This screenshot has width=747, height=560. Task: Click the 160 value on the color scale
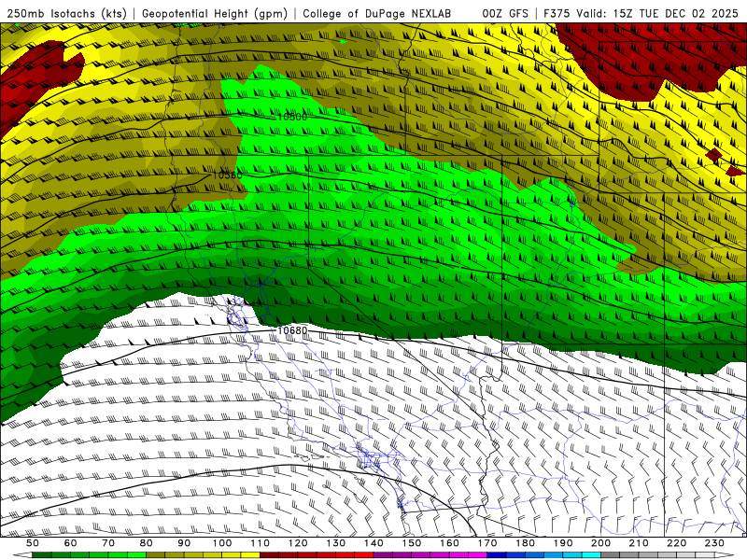pos(449,543)
